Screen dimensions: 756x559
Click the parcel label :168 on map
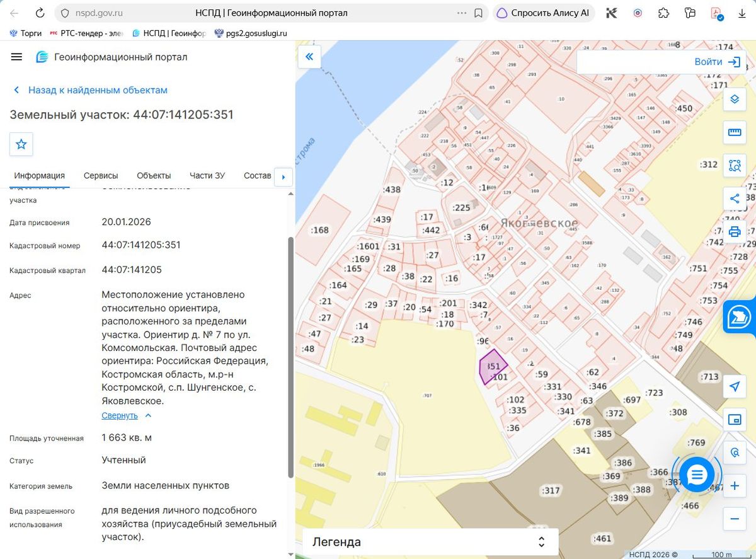click(x=319, y=230)
